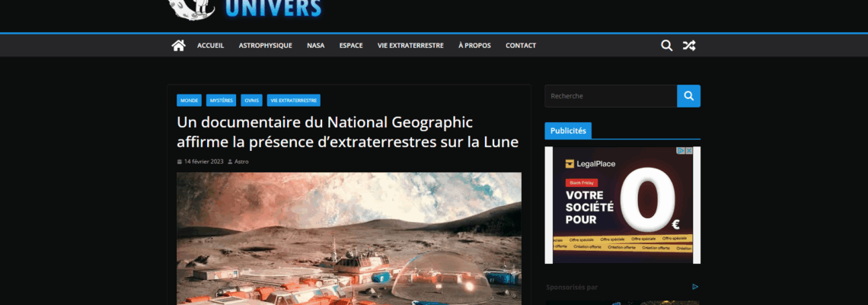This screenshot has height=305, width=868.
Task: Open the ASTROPHYSIQUE menu item
Action: point(265,46)
